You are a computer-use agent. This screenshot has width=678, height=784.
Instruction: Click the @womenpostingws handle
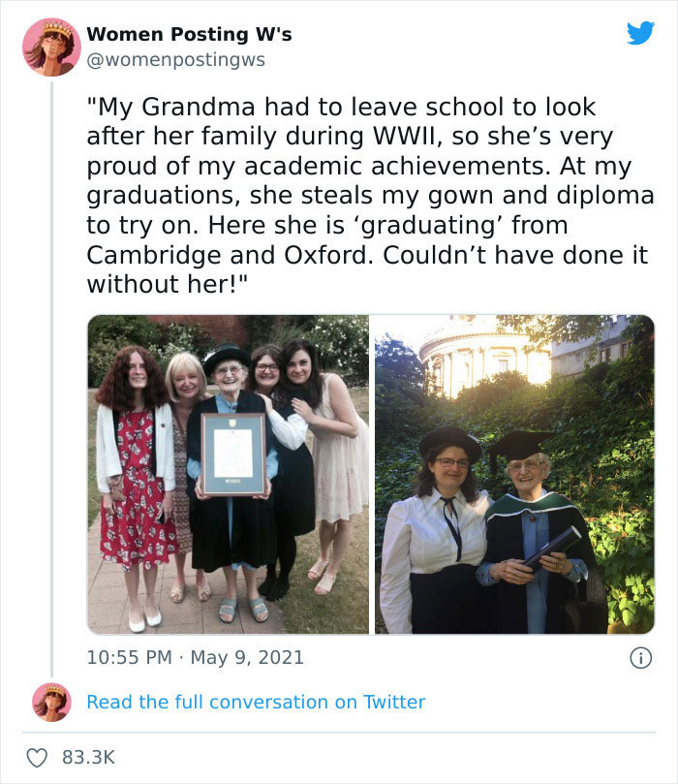(x=175, y=59)
